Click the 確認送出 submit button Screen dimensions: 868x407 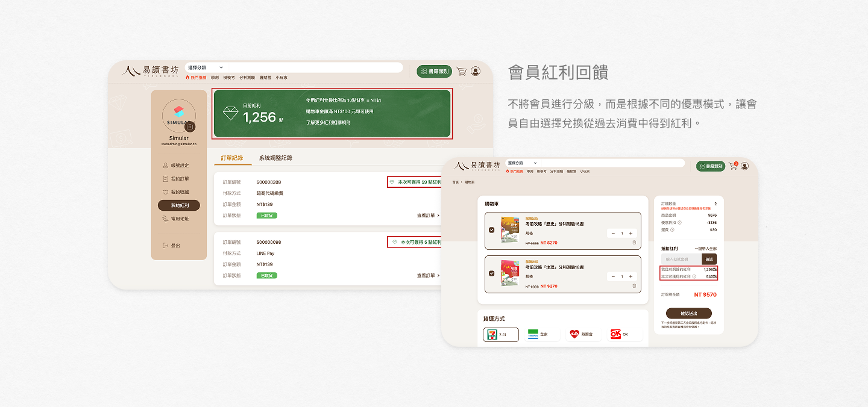click(x=688, y=313)
